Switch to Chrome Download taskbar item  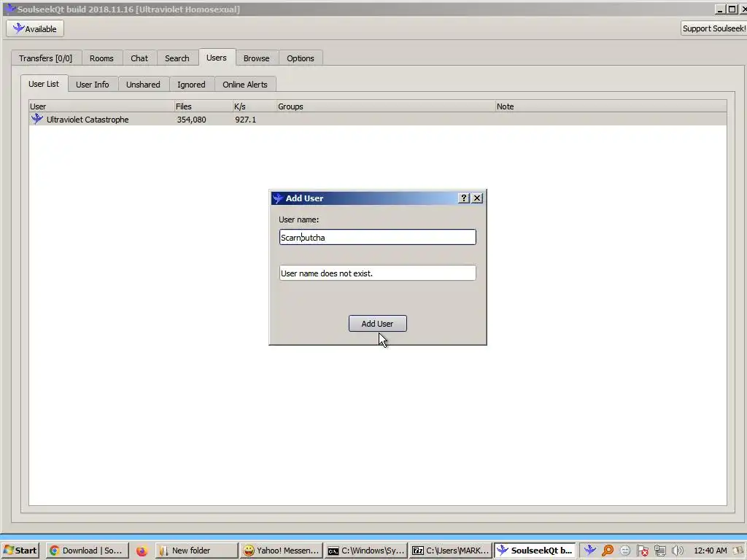[88, 551]
